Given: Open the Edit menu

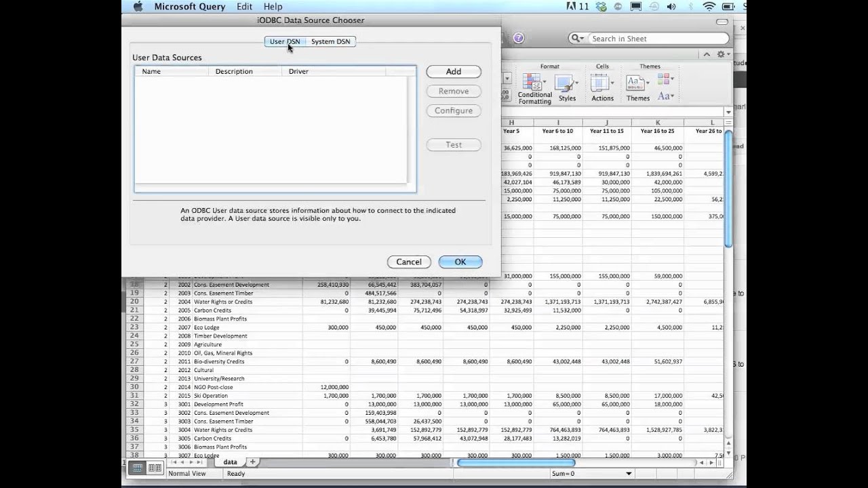Looking at the screenshot, I should point(245,7).
